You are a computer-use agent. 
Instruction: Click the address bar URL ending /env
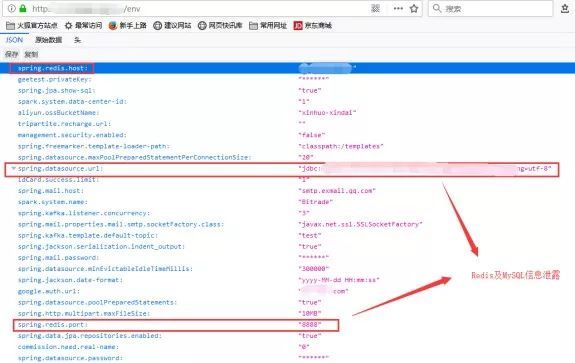pyautogui.click(x=86, y=8)
